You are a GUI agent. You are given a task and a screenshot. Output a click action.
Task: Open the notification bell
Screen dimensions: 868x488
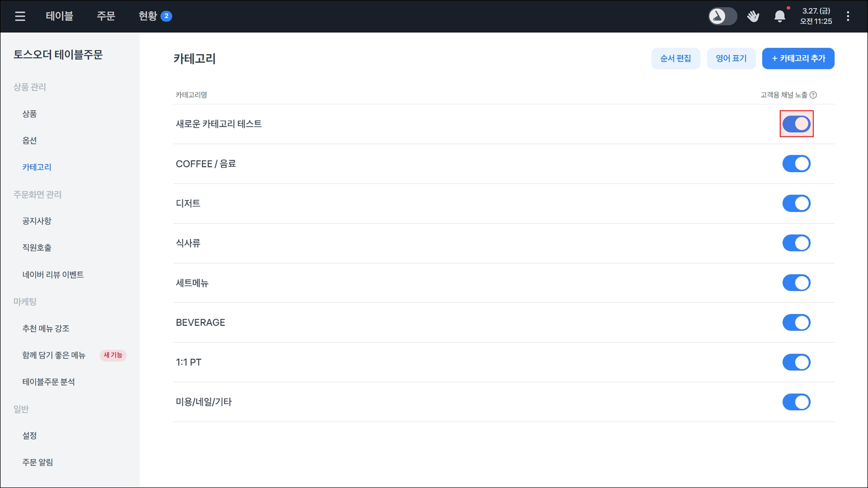click(779, 16)
